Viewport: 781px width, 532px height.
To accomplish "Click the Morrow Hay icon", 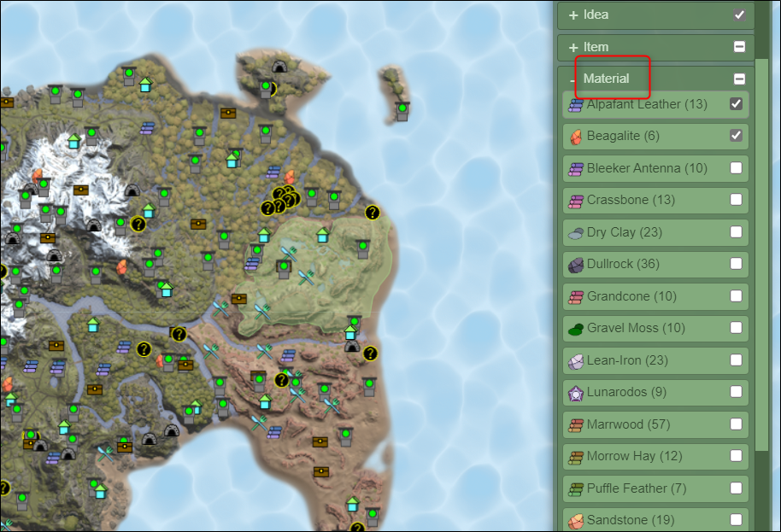I will tap(576, 457).
